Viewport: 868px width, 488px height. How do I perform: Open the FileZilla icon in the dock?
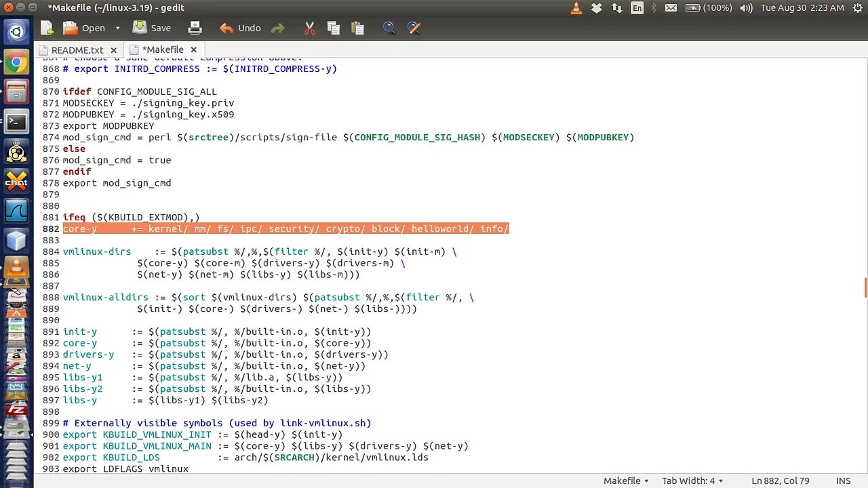(x=16, y=409)
